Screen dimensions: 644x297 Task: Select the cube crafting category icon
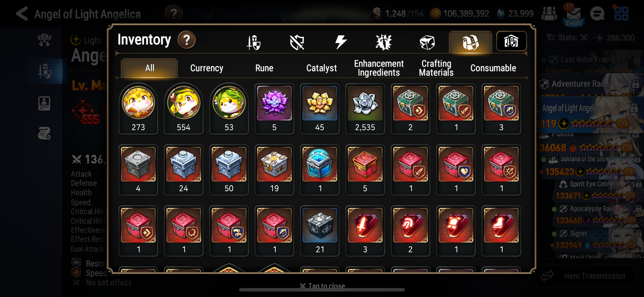click(427, 42)
